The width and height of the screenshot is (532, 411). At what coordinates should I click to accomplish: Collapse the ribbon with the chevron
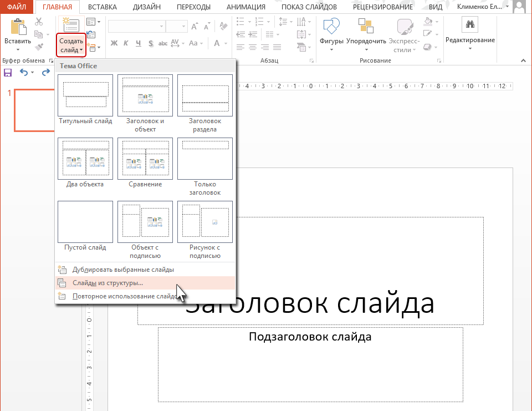[523, 60]
